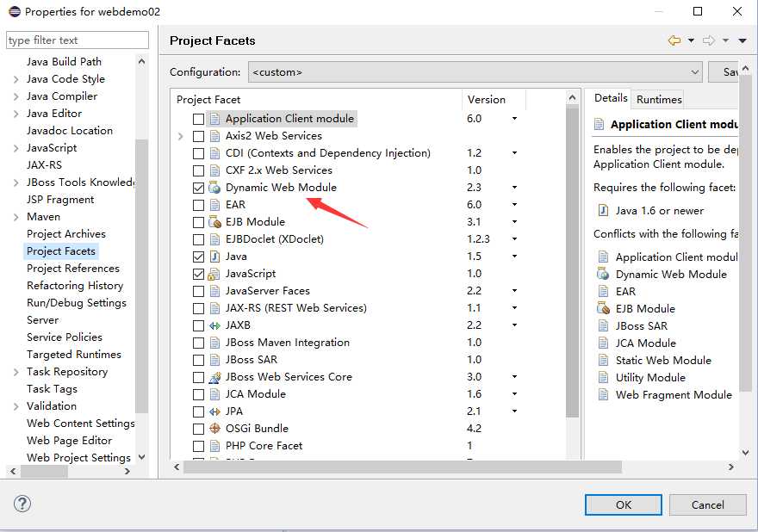
Task: Focus the type filter text field
Action: (78, 40)
